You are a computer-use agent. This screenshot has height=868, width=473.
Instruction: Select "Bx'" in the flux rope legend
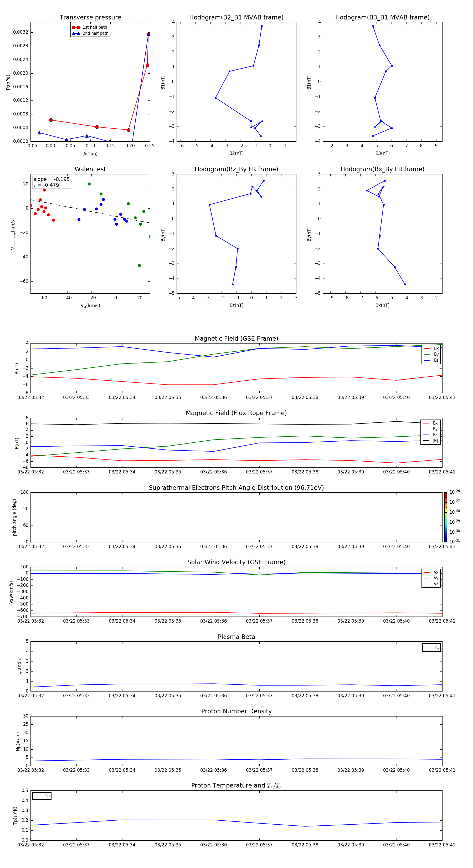tap(431, 423)
